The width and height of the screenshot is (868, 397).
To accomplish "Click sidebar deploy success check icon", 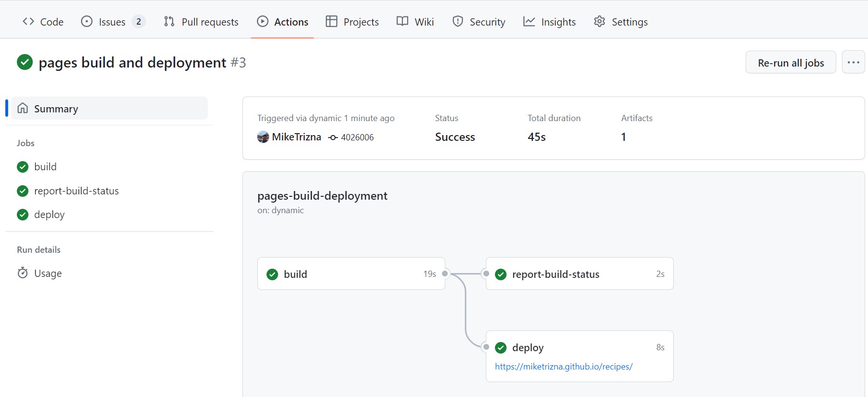I will [x=23, y=215].
